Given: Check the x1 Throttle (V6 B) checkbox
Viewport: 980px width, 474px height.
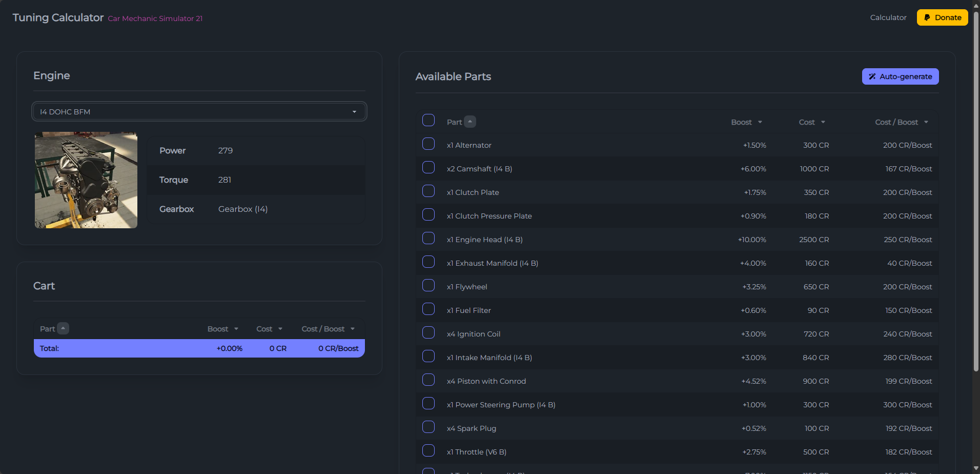Looking at the screenshot, I should click(428, 450).
